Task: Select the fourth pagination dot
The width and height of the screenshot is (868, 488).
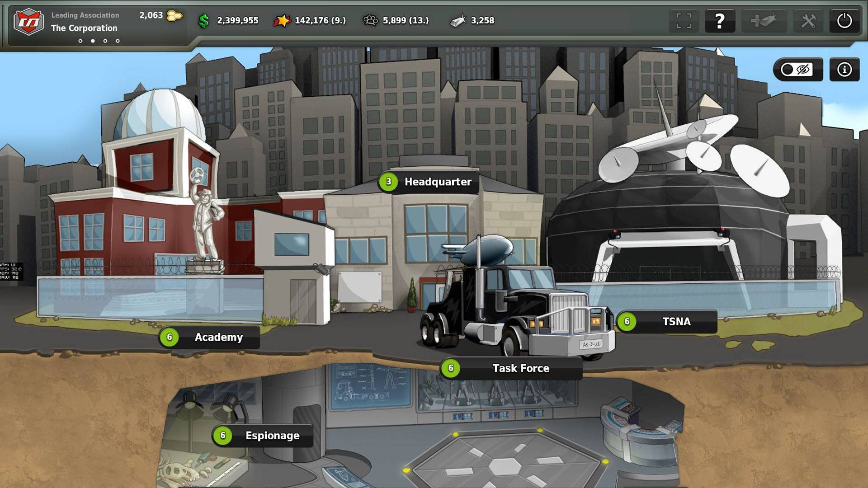Action: 118,41
